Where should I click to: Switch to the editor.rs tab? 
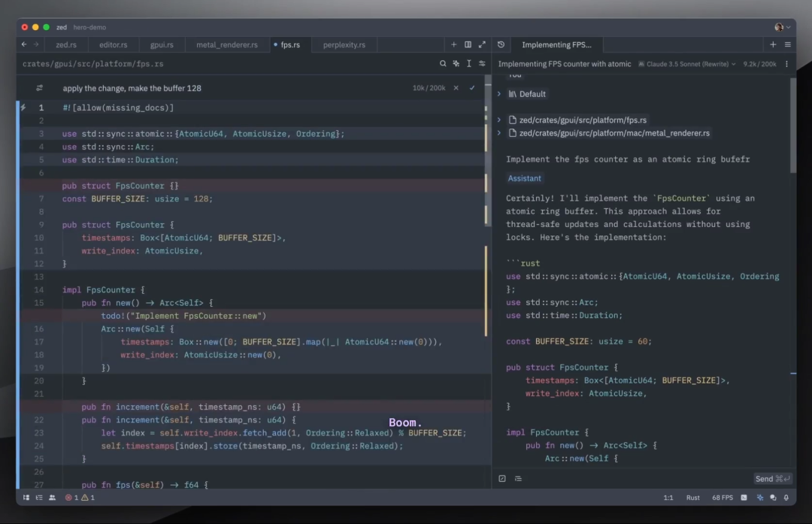113,44
